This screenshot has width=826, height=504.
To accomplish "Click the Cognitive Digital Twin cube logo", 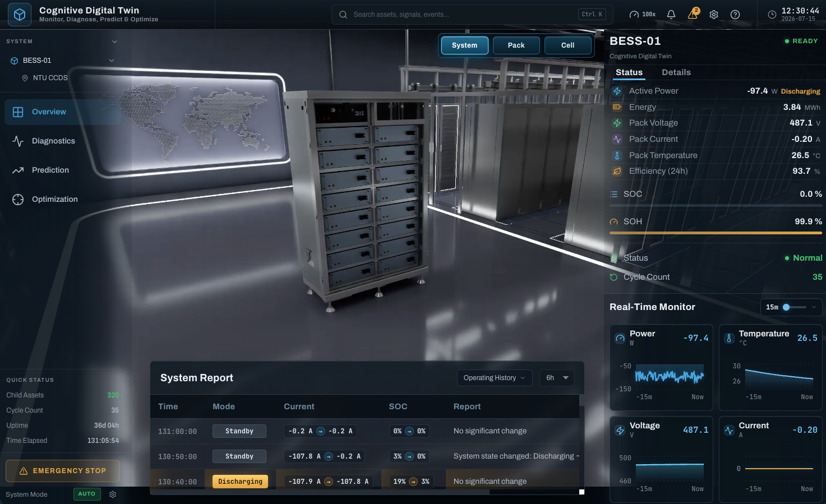I will tap(20, 15).
